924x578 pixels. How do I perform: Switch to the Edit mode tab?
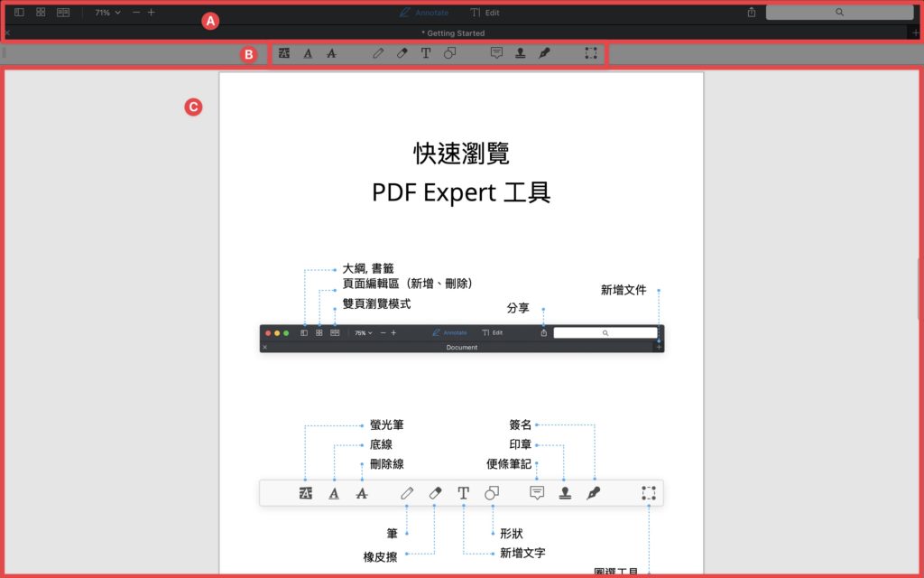point(485,13)
